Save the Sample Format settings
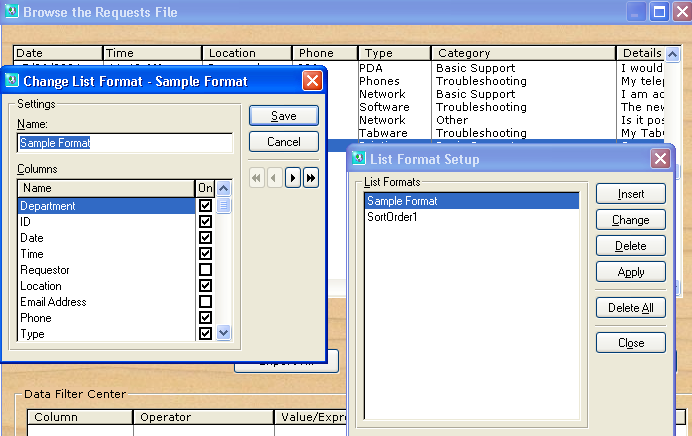Viewport: 692px width, 436px height. 284,116
